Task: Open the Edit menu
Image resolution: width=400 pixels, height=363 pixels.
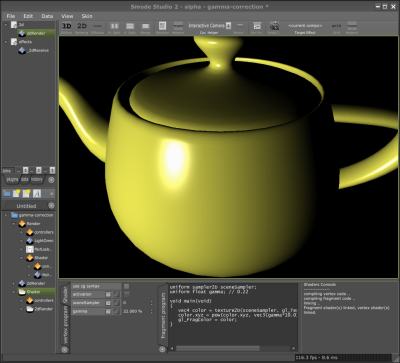Action: 28,16
